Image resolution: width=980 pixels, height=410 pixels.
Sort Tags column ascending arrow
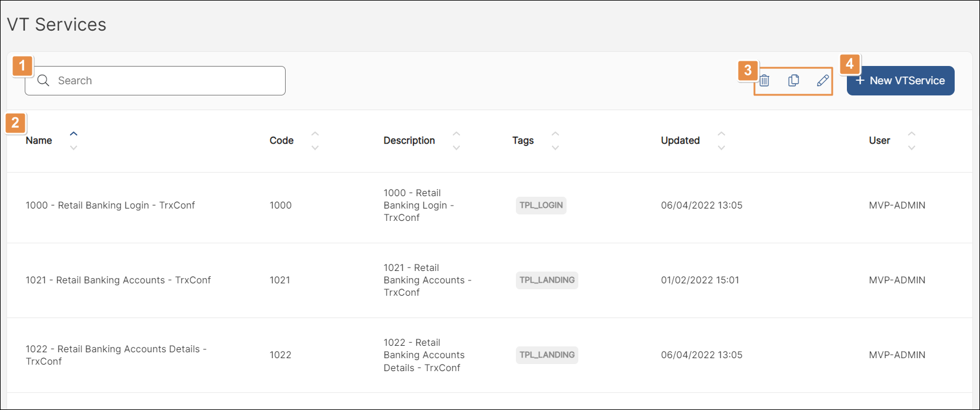point(555,134)
